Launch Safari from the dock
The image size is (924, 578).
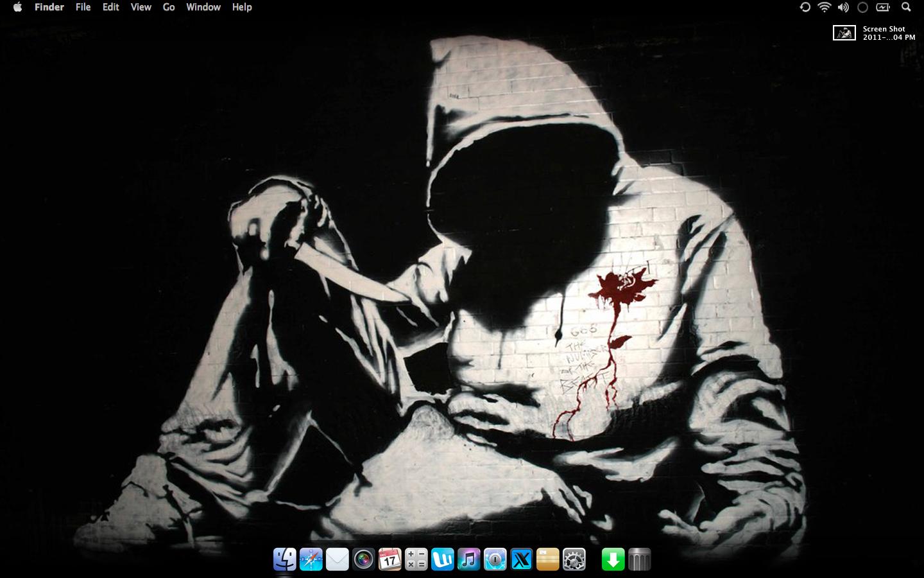[311, 559]
